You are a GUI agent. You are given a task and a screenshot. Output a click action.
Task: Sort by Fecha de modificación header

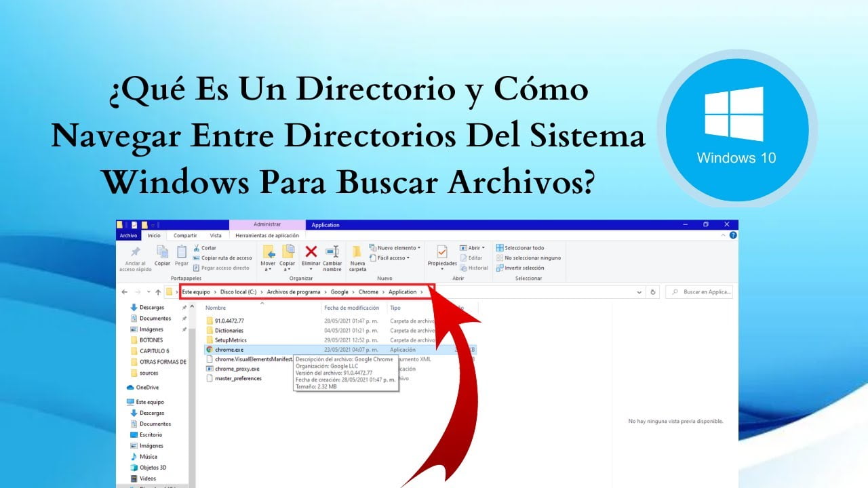[x=351, y=308]
